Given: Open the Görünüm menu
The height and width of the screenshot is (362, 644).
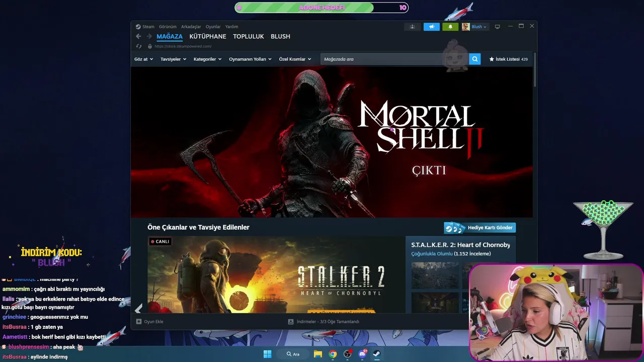Looking at the screenshot, I should click(x=168, y=27).
